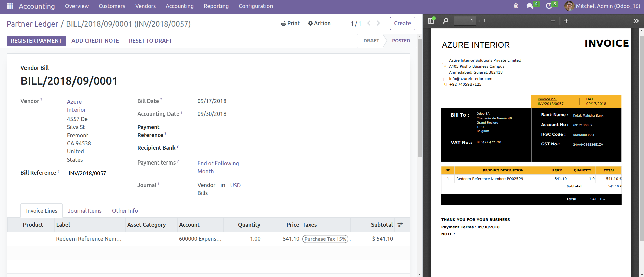Open USD currency link

[x=235, y=185]
